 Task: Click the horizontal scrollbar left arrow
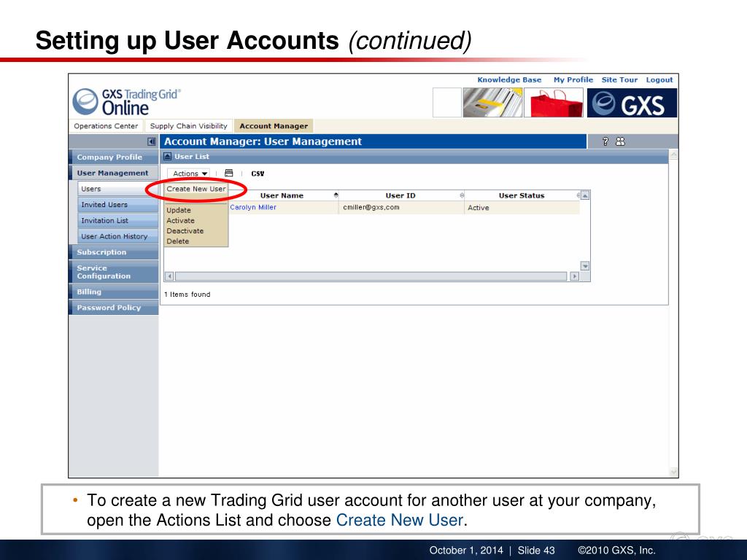(169, 276)
